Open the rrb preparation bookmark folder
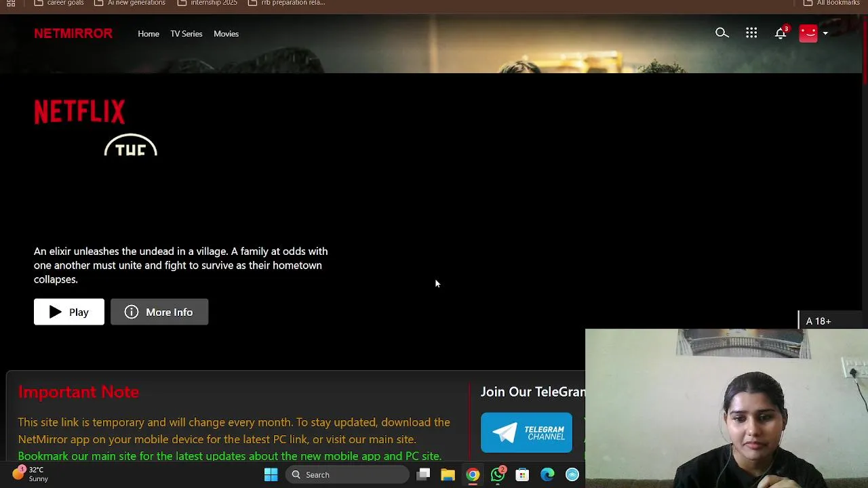This screenshot has height=488, width=868. (x=287, y=3)
